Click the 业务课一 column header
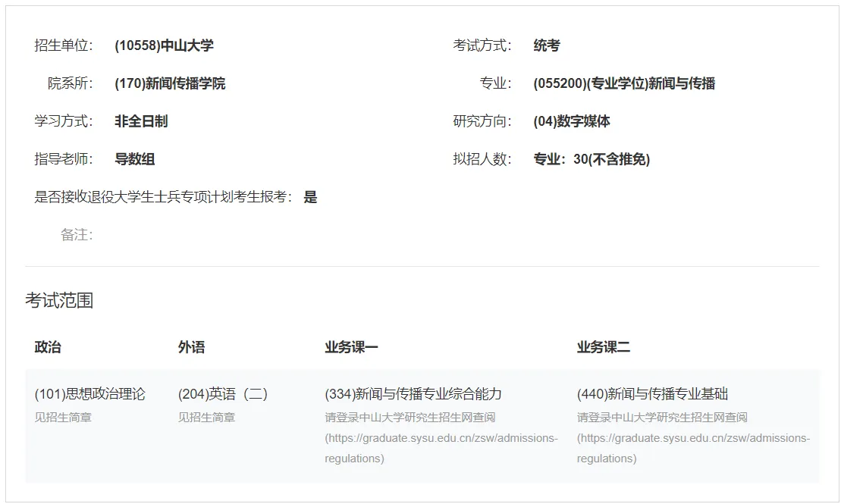841x504 pixels. (351, 347)
